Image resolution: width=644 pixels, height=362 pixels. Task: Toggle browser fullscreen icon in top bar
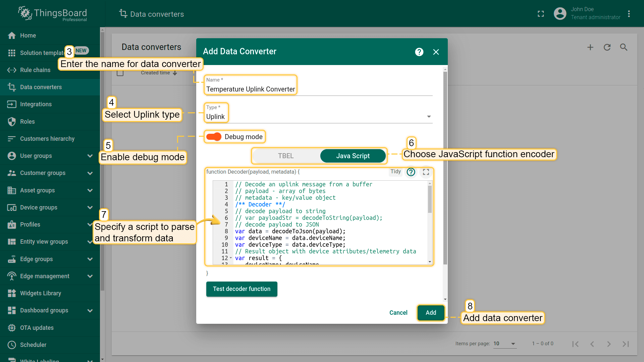[x=541, y=14]
